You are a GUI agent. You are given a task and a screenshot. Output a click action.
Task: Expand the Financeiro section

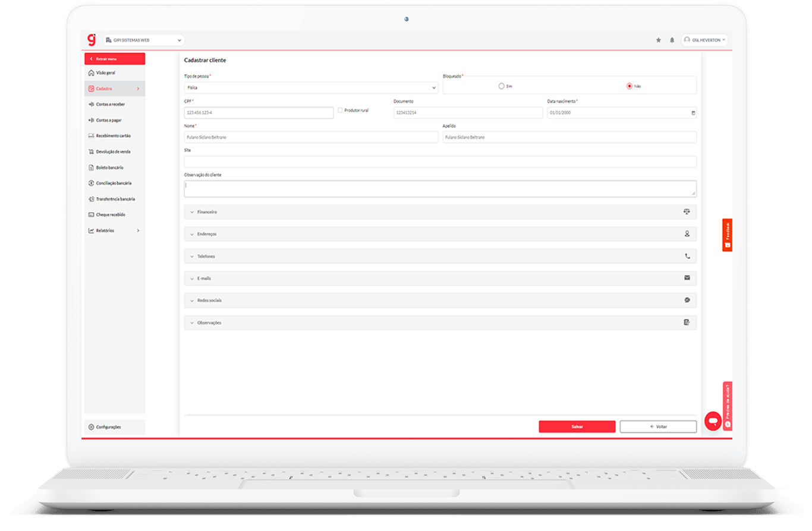coord(440,211)
